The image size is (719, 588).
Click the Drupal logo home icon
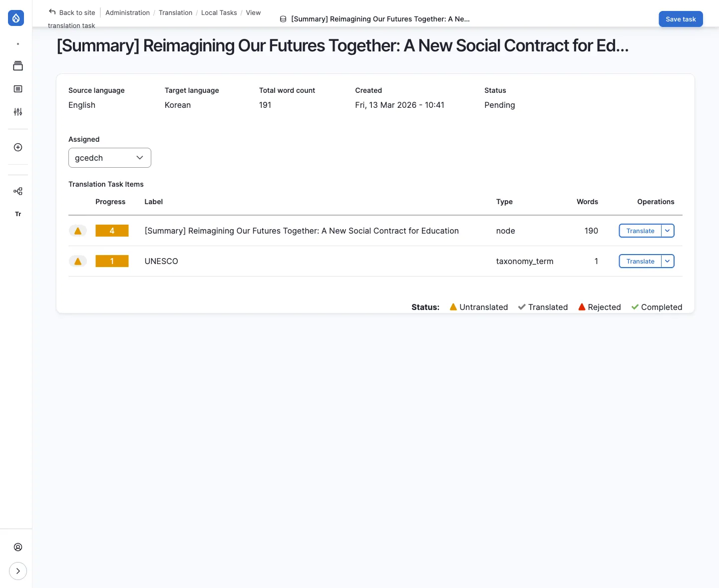(x=16, y=18)
